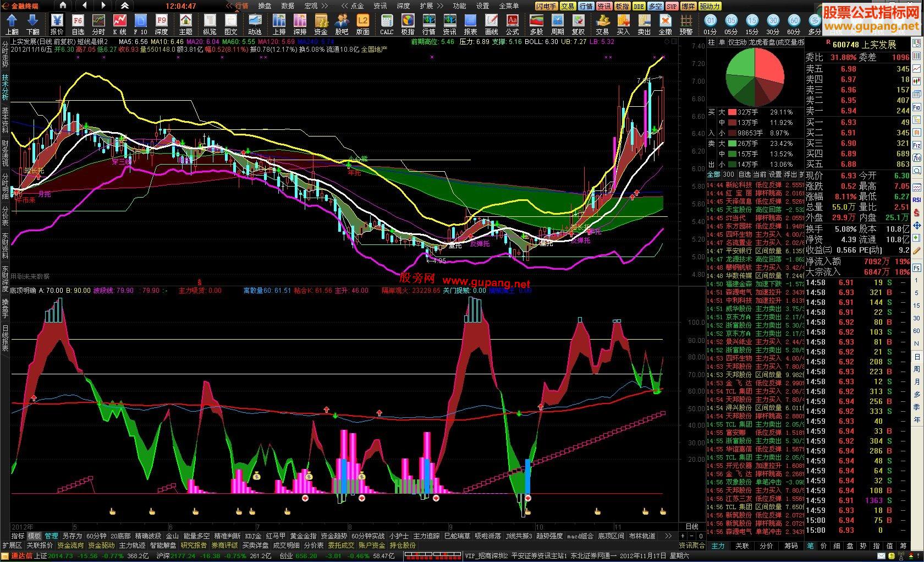The width and height of the screenshot is (924, 562).
Task: Select the KDJ金 indicator tab
Action: tap(253, 536)
